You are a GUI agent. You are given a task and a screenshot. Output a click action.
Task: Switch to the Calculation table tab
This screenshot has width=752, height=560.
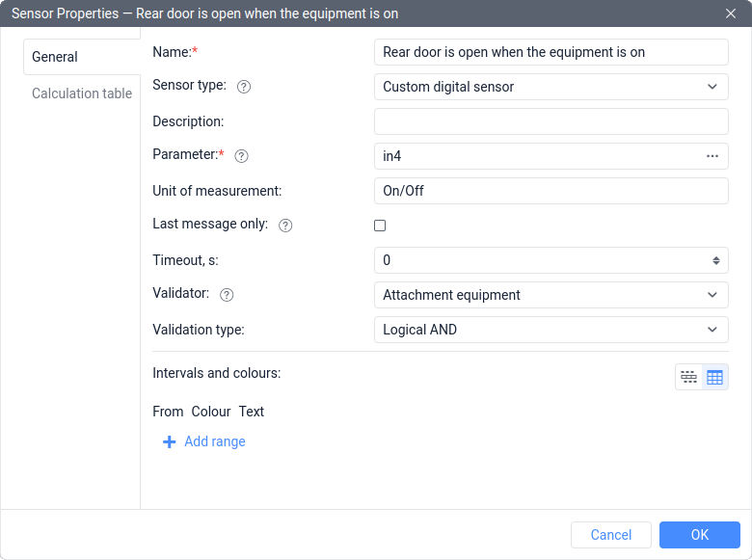82,93
